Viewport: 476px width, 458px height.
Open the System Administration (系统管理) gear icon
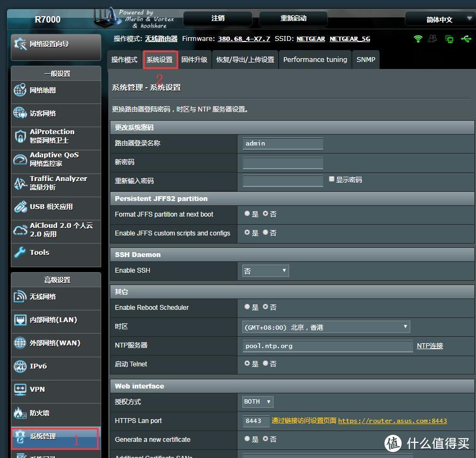(20, 436)
